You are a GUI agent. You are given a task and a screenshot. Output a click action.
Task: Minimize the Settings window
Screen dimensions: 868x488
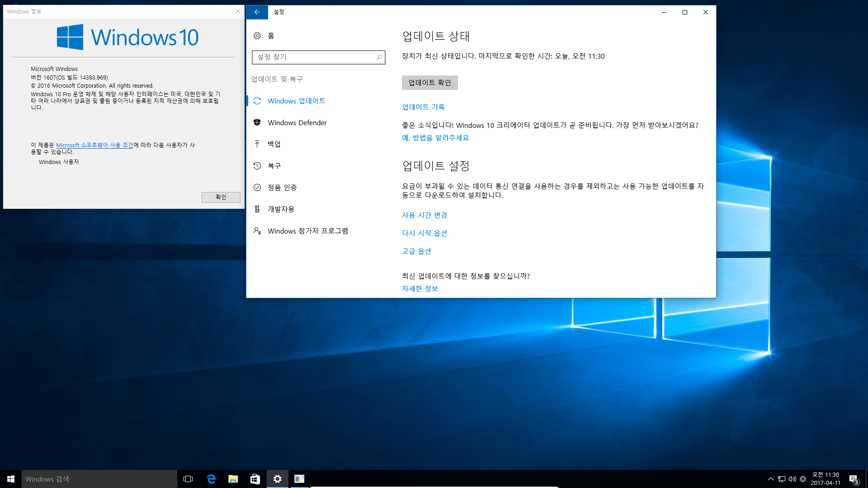pos(664,12)
